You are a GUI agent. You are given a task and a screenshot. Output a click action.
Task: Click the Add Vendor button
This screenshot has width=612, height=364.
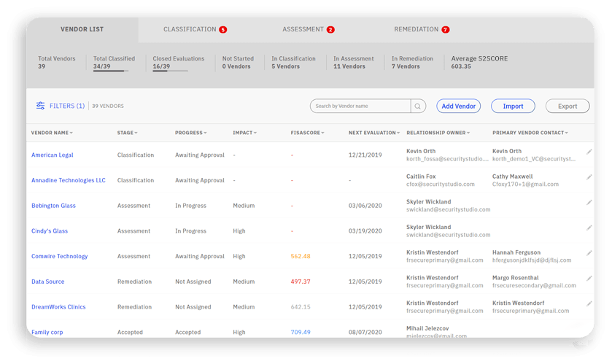coord(458,106)
